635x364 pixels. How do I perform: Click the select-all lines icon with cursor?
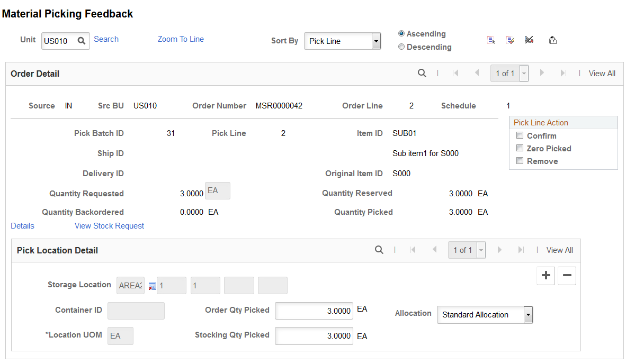pyautogui.click(x=491, y=40)
